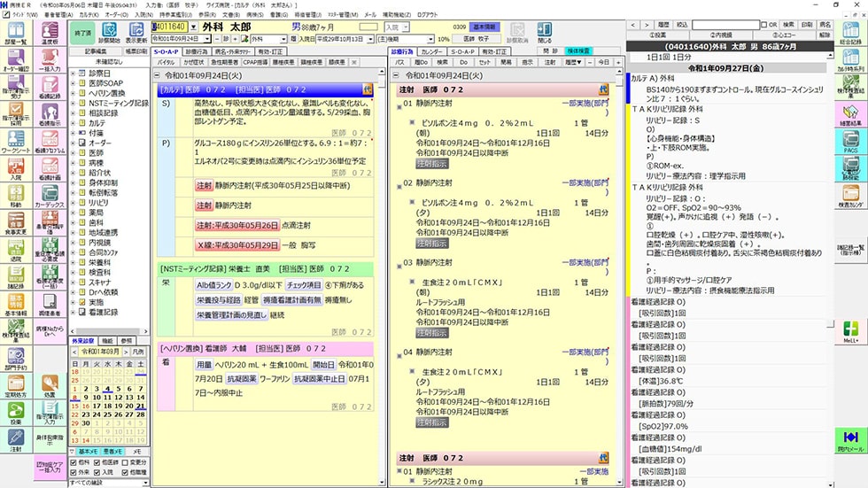
Task: Open the patient ID dropdown arrow
Action: 194,27
